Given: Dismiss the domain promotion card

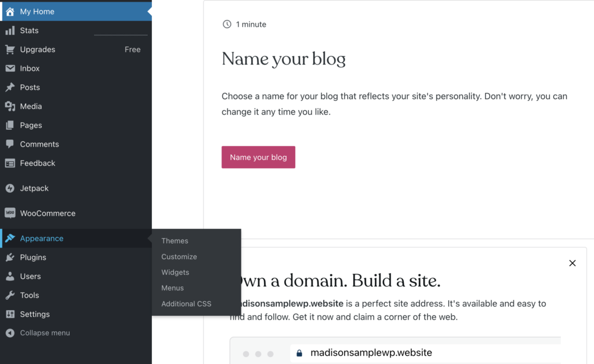Looking at the screenshot, I should [573, 263].
